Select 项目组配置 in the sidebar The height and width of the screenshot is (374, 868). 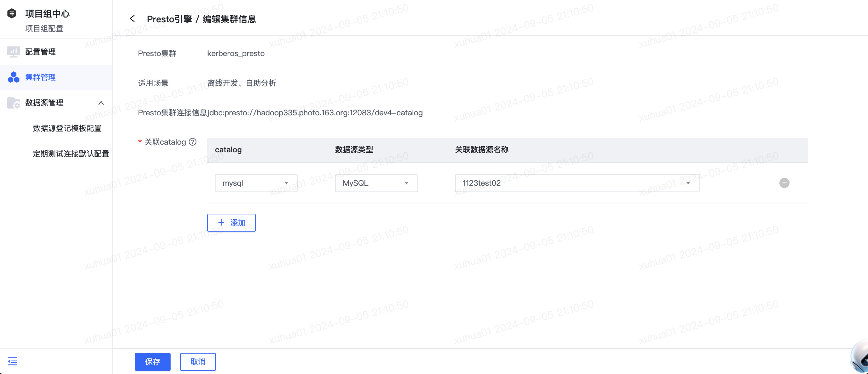tap(44, 29)
